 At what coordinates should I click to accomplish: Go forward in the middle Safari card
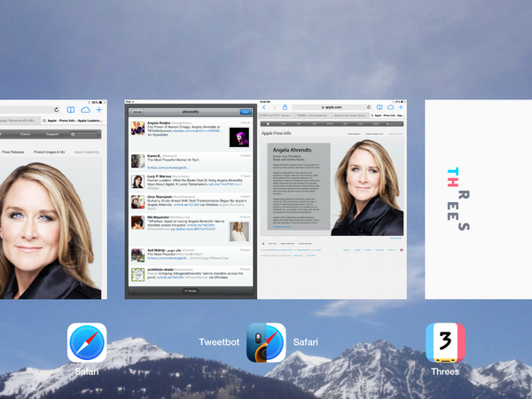275,107
